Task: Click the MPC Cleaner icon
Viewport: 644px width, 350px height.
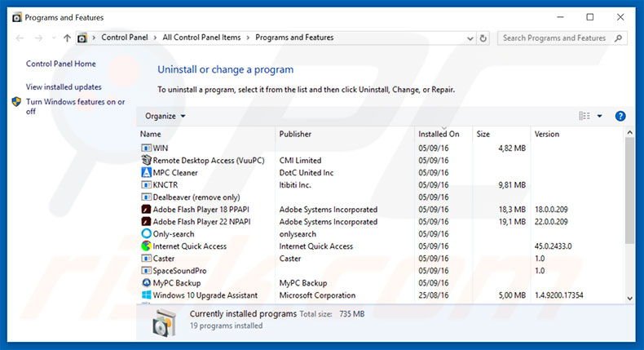Action: click(146, 172)
